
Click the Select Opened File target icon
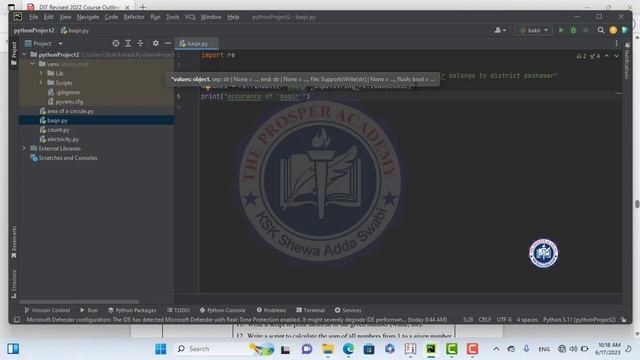pos(116,43)
